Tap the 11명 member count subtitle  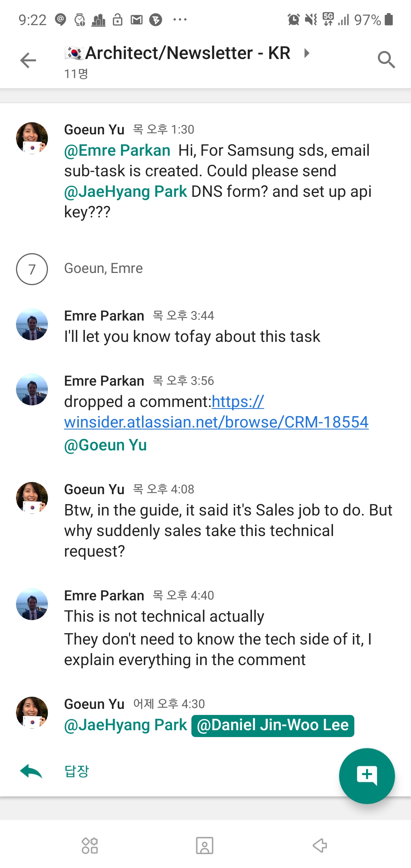76,73
